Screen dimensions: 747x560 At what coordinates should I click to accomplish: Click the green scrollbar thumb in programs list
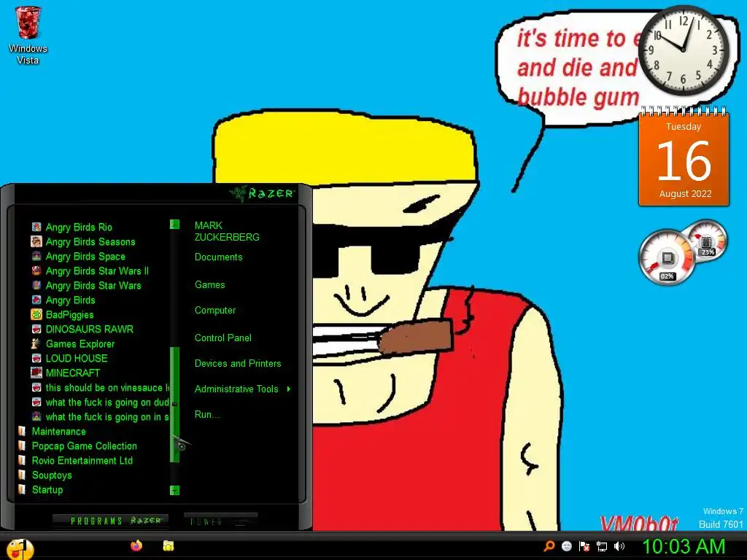175,405
